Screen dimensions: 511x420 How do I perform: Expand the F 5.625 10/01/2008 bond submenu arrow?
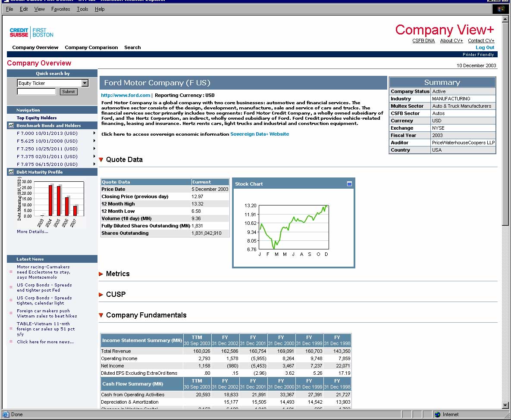coord(94,141)
